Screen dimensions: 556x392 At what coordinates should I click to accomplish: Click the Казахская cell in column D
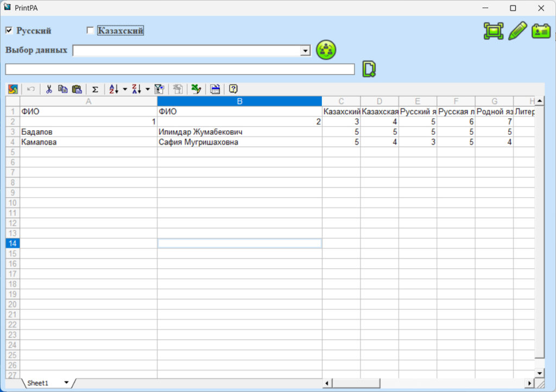380,112
